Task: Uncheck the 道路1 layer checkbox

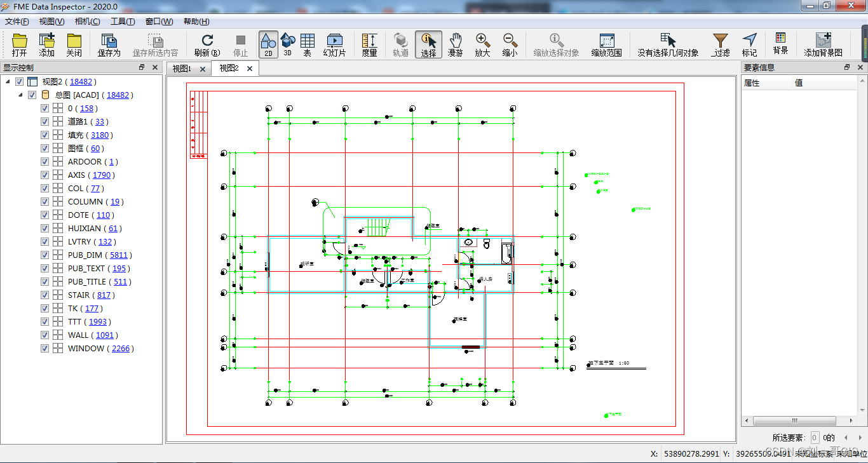Action: point(44,121)
